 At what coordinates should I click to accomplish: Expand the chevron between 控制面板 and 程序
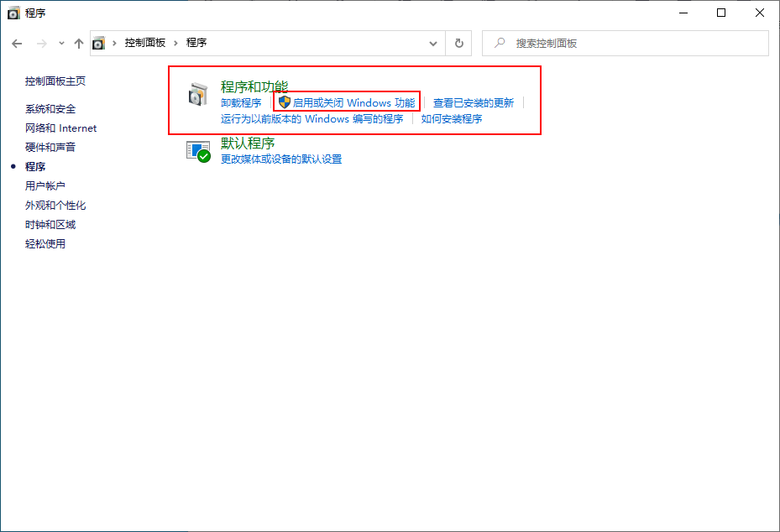175,44
